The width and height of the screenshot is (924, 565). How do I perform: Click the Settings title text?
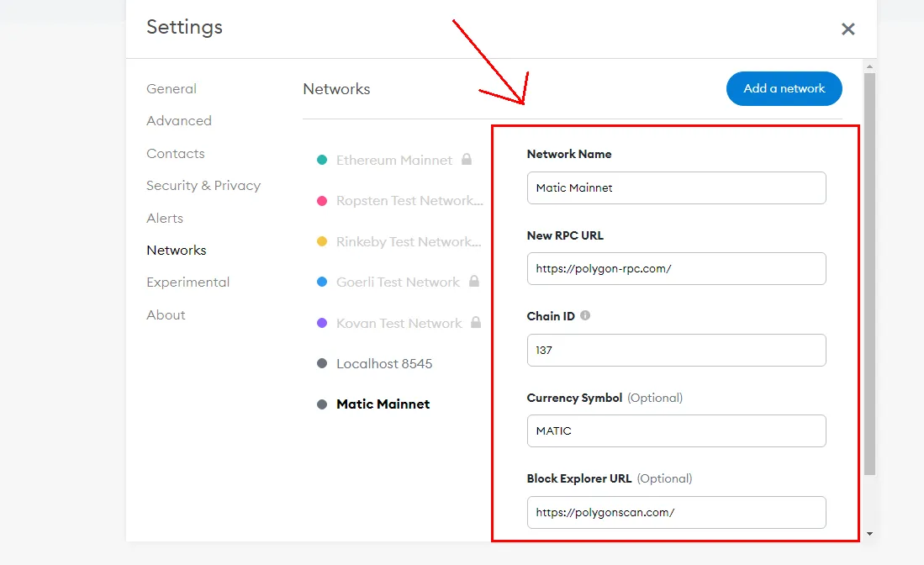pos(184,27)
